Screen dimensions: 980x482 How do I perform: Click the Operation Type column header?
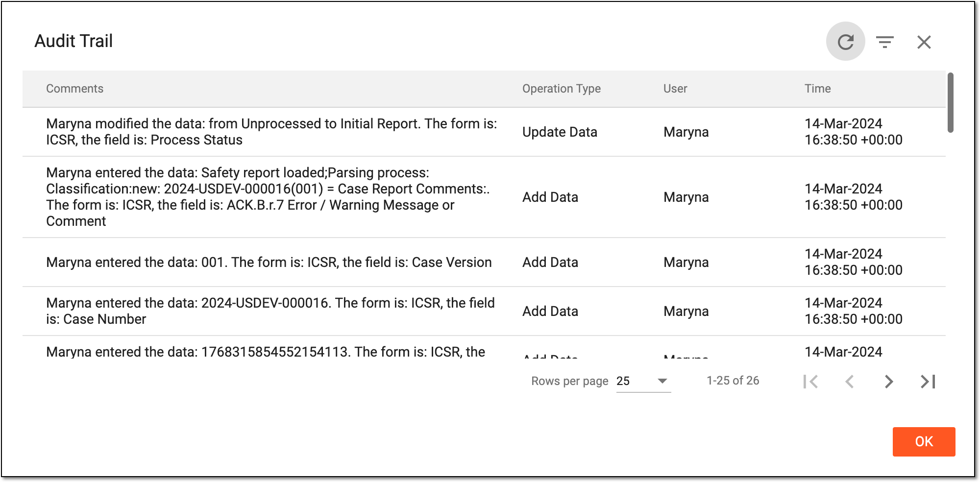tap(561, 89)
